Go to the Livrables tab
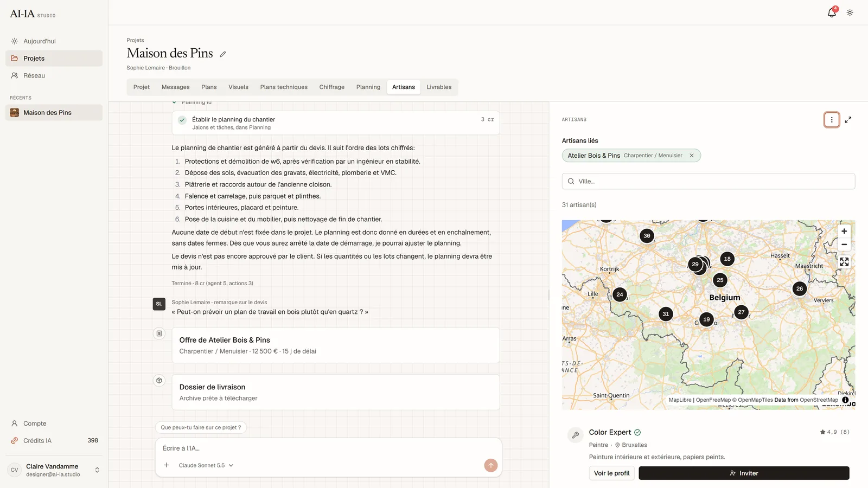This screenshot has height=488, width=868. point(439,87)
